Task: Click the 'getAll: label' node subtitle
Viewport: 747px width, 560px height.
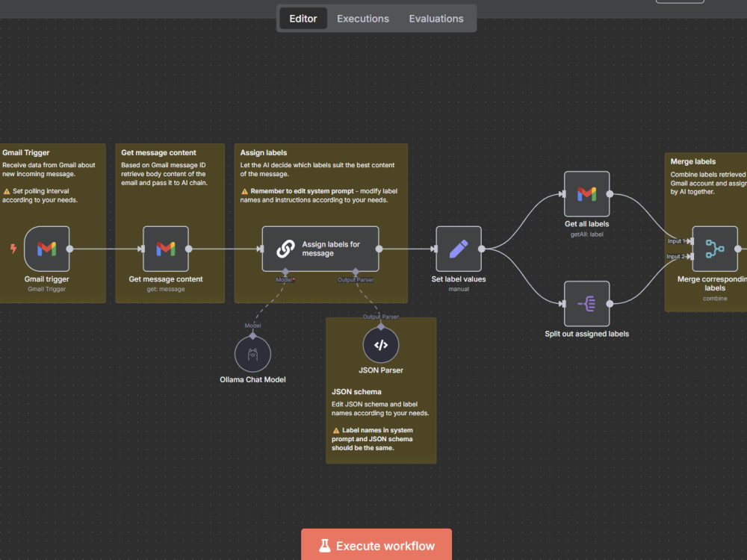Action: [587, 234]
